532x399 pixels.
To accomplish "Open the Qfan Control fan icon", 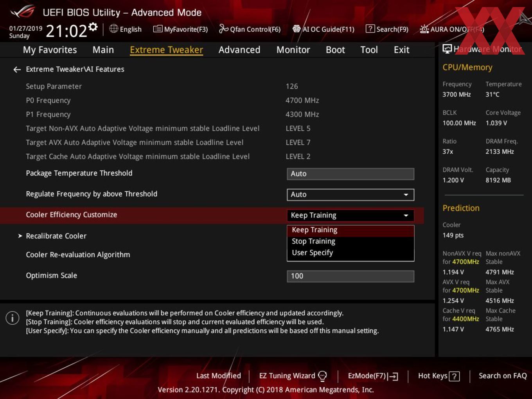I will pyautogui.click(x=223, y=29).
